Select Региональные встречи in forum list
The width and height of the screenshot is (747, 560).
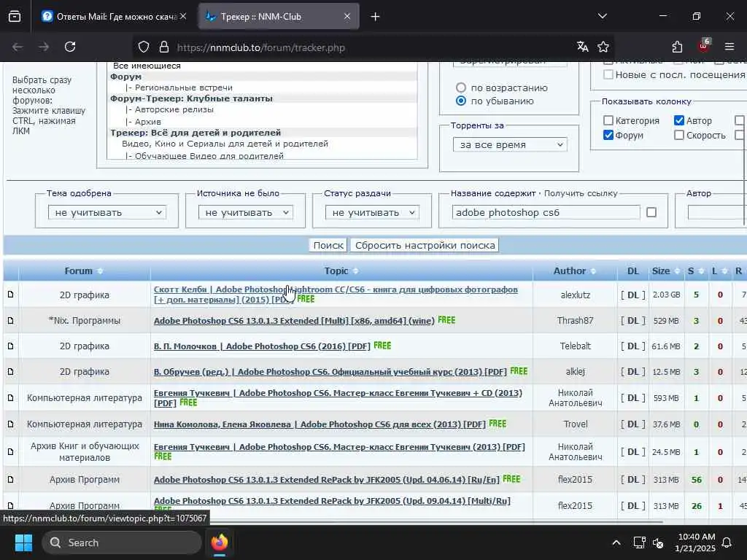pyautogui.click(x=183, y=87)
